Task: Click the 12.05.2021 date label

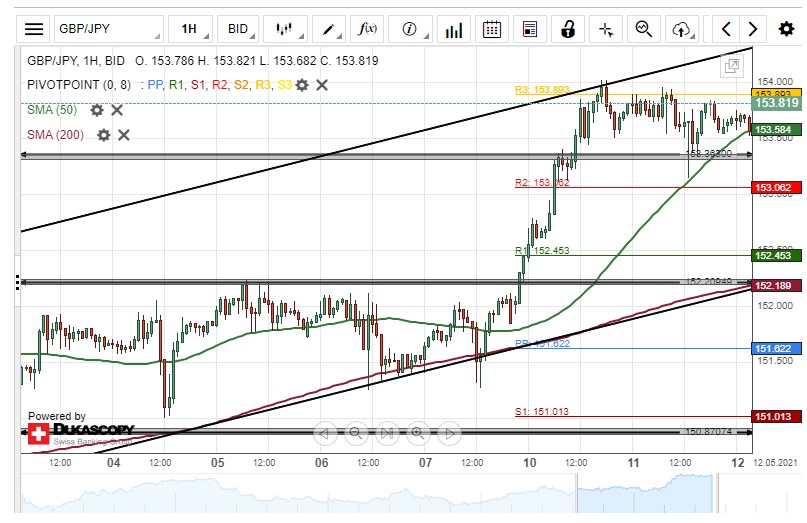Action: pos(775,463)
